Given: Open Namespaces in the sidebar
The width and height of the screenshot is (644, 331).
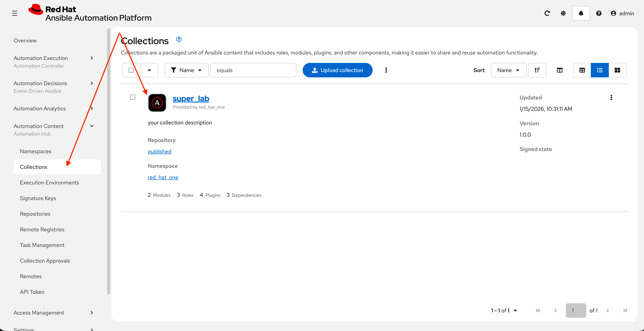Looking at the screenshot, I should (36, 151).
